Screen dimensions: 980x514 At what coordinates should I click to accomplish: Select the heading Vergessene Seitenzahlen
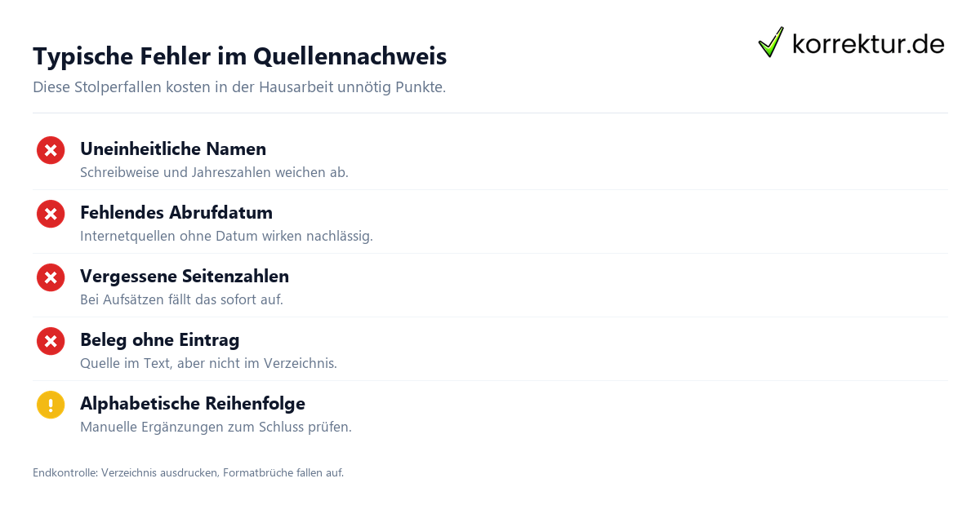pos(185,276)
